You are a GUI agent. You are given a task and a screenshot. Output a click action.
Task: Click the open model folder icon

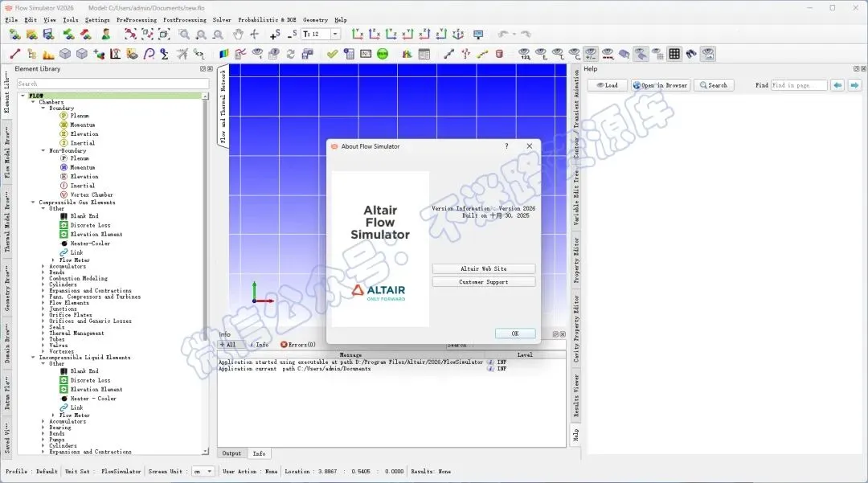[x=31, y=35]
